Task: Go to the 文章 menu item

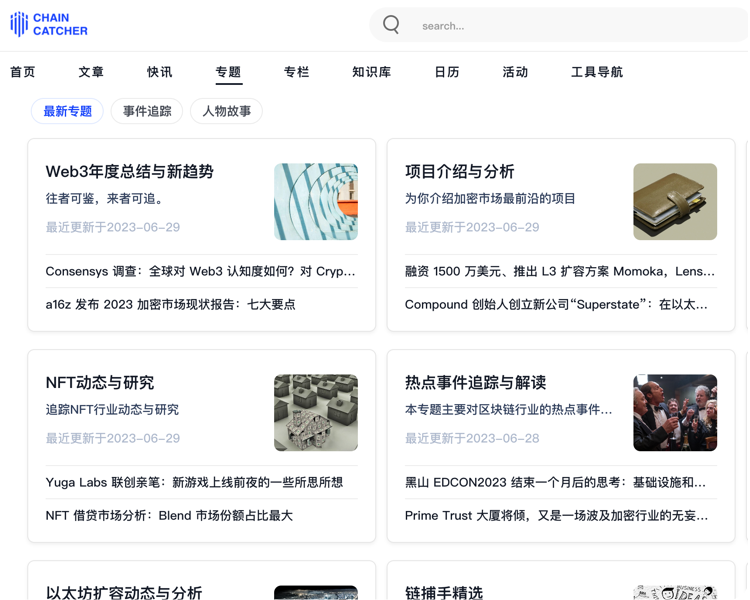Action: [x=91, y=72]
